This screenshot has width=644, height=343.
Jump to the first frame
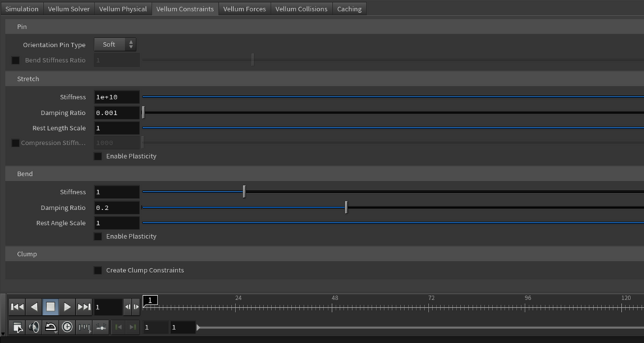coord(17,307)
